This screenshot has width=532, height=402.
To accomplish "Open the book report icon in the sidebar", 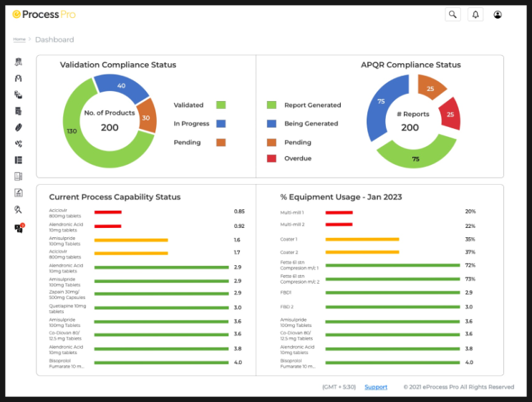I will coord(19,176).
